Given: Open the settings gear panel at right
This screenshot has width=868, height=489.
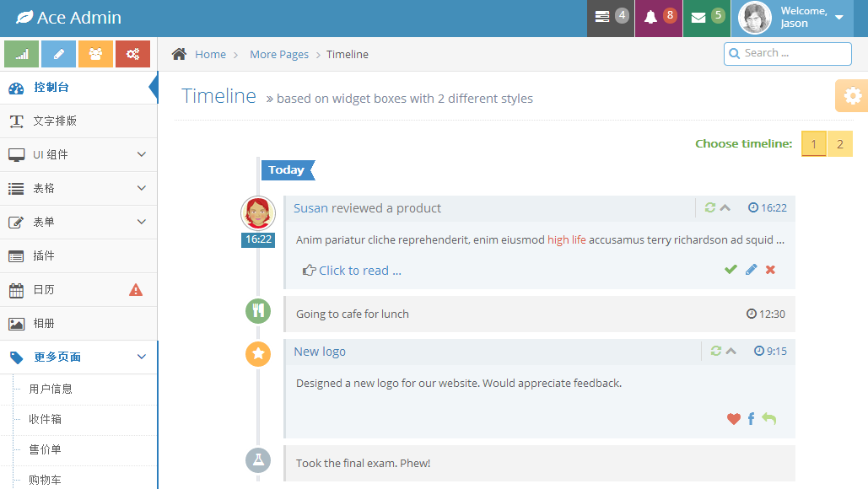Looking at the screenshot, I should coord(852,96).
